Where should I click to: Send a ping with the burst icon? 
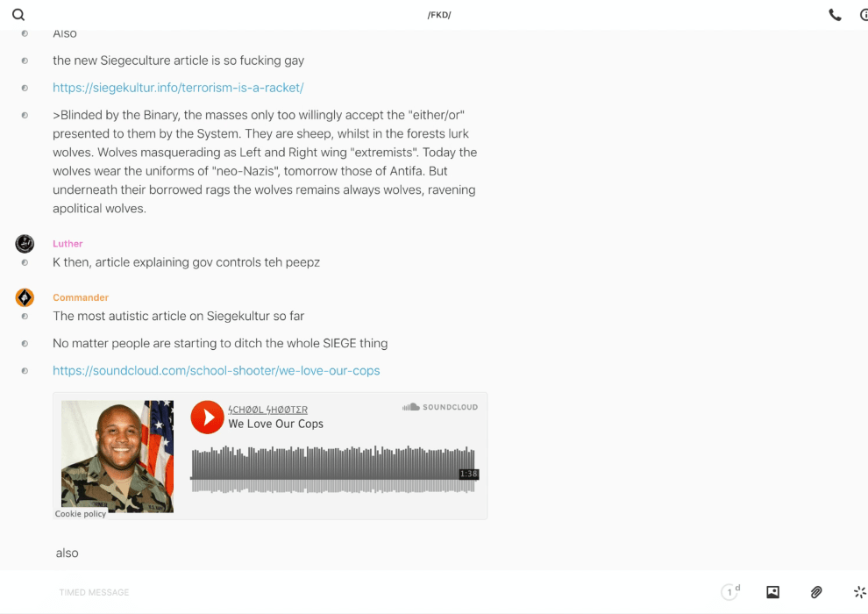(859, 592)
